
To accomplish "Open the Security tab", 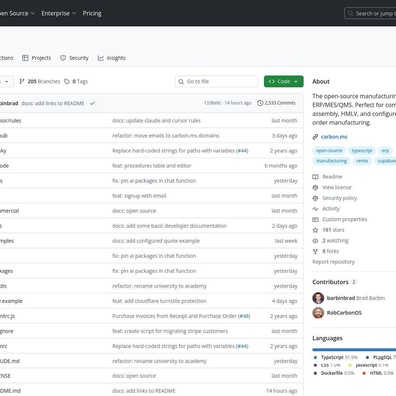I will pos(74,58).
